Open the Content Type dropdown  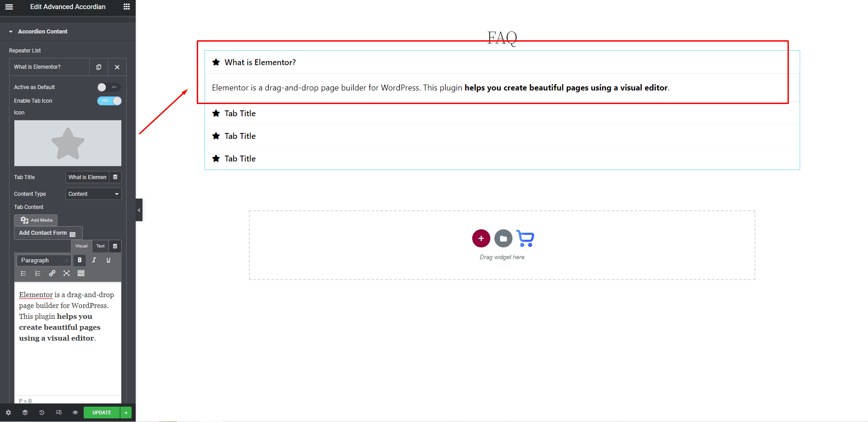tap(93, 194)
